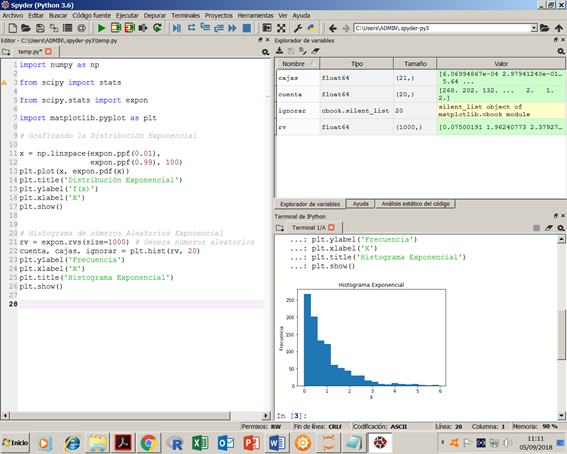Click the Valor column header
Screen dimensions: 567x454
click(501, 64)
